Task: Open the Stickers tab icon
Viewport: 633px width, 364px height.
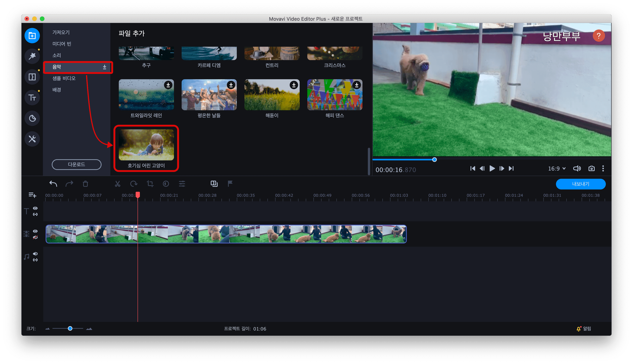Action: point(32,118)
